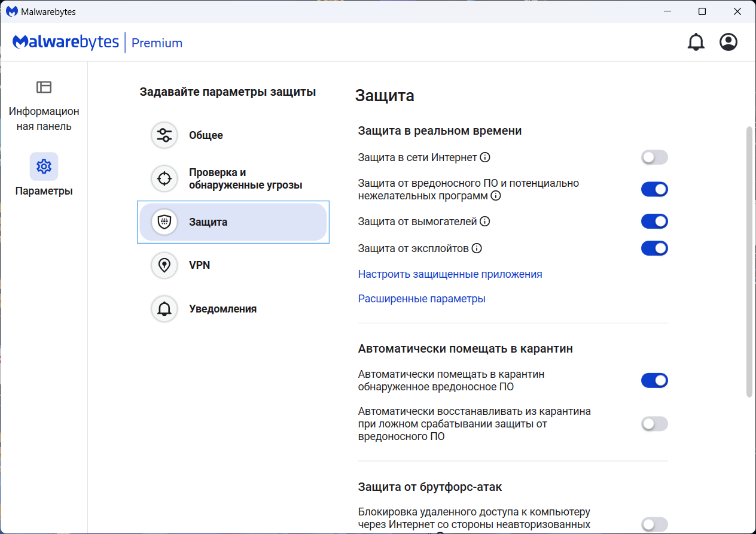Click the Защита в реальном времени heading

pos(440,131)
